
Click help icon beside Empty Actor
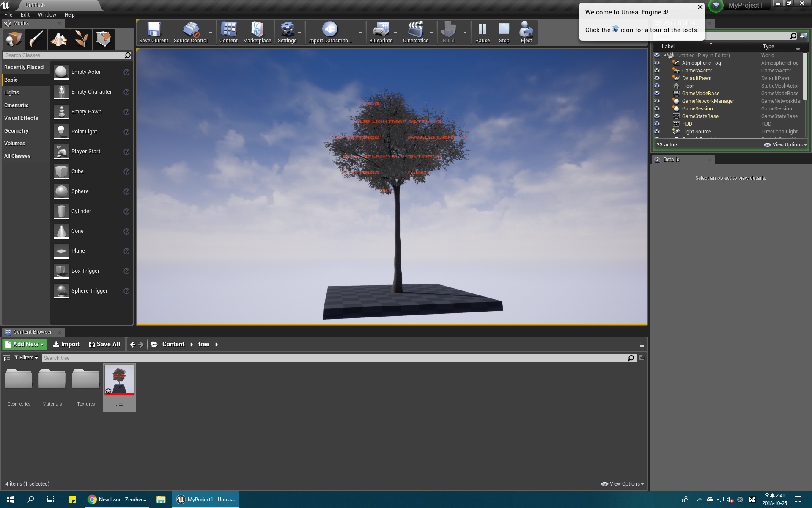126,72
